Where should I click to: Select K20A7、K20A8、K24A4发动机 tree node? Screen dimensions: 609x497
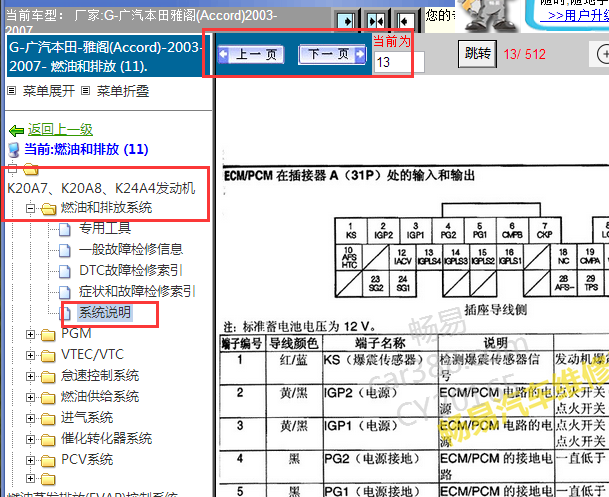[x=101, y=188]
